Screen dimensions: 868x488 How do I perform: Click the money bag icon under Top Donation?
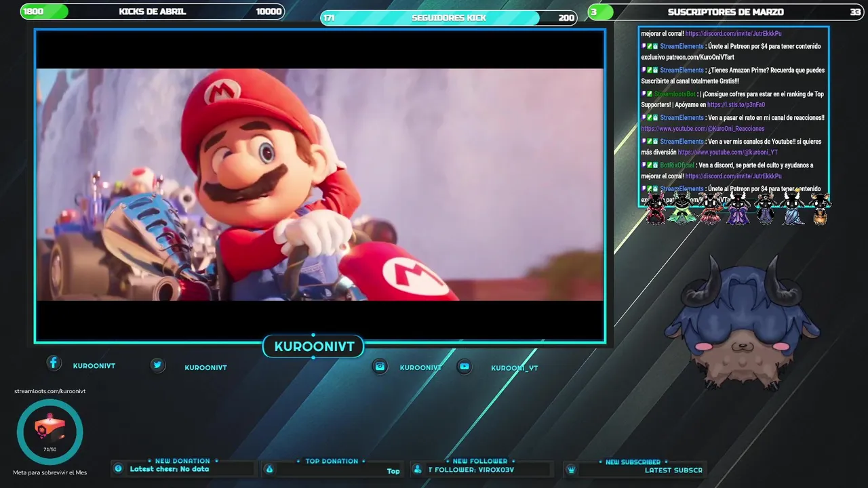269,469
